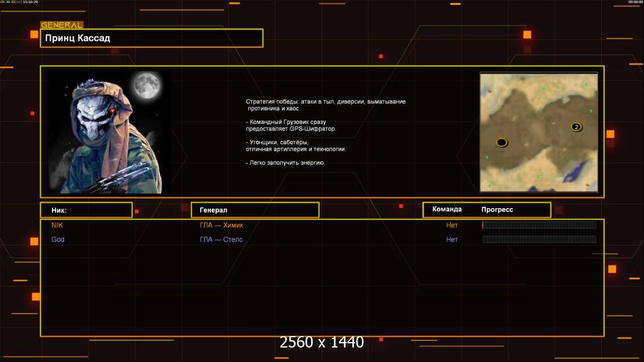This screenshot has height=362, width=644.
Task: Click the GENERAL label tag
Action: coord(62,25)
